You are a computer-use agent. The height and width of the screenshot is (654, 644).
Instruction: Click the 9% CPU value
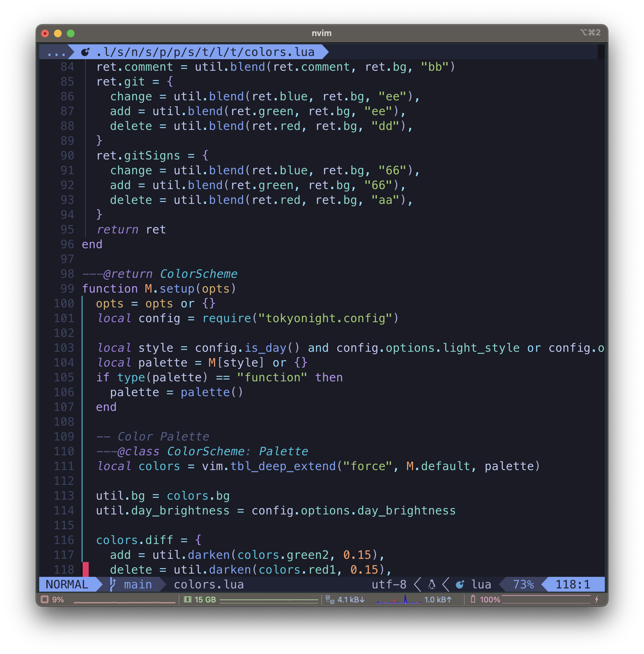58,600
